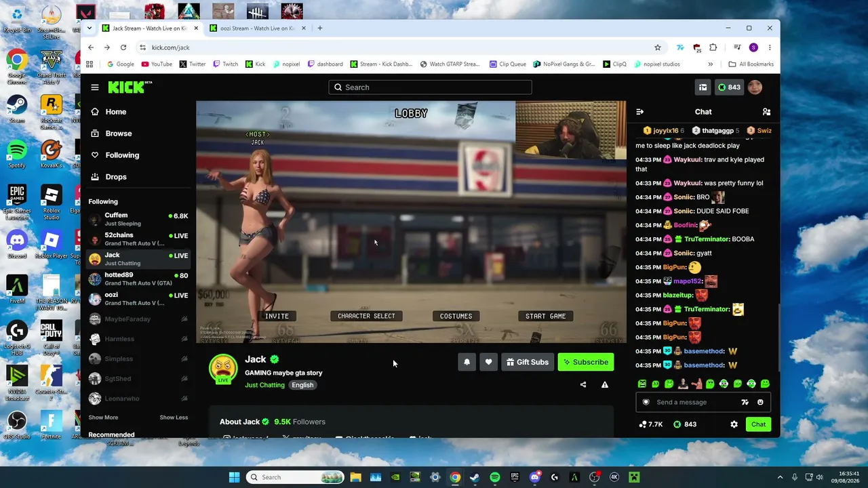Open the All Bookmarks folder

pos(751,64)
